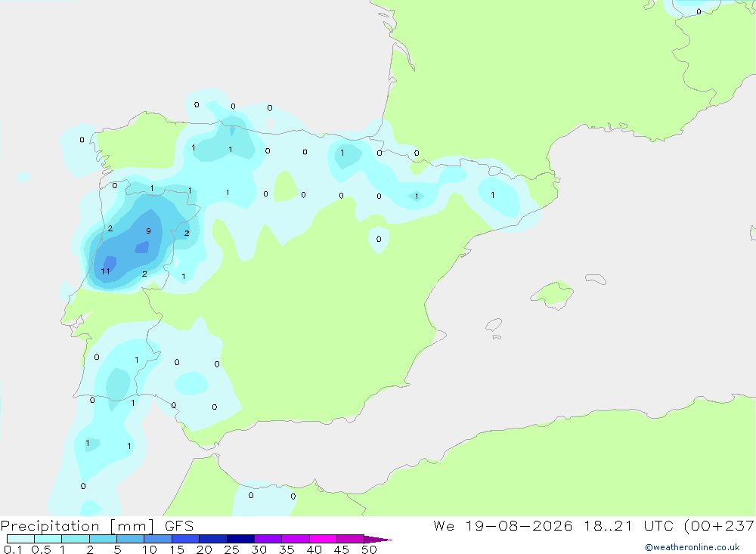Screen dimensions: 756x554
Task: Click the '11' precipitation value on the map
Action: tap(106, 271)
